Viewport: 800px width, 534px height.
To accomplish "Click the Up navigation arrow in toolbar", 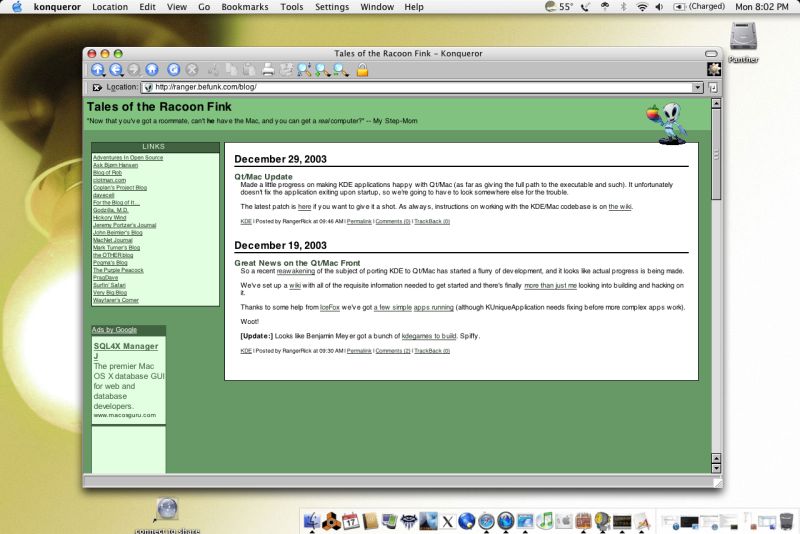I will [x=98, y=69].
